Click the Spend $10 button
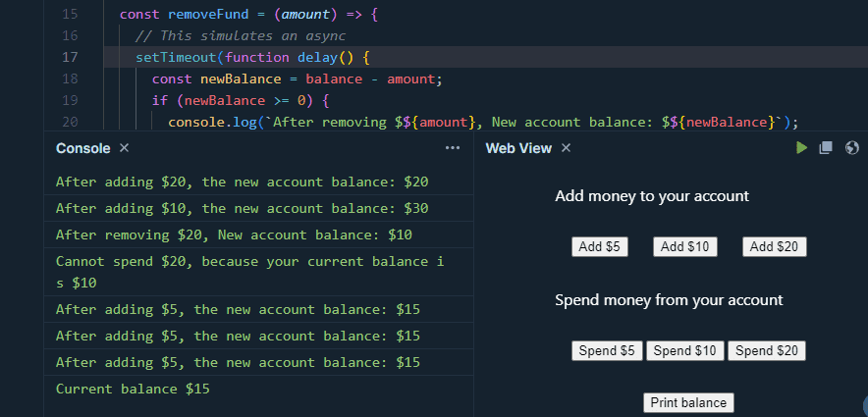The width and height of the screenshot is (868, 417). point(685,350)
